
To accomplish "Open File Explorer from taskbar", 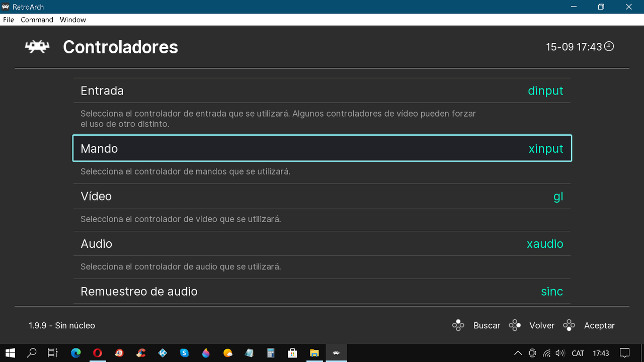I will pyautogui.click(x=314, y=353).
